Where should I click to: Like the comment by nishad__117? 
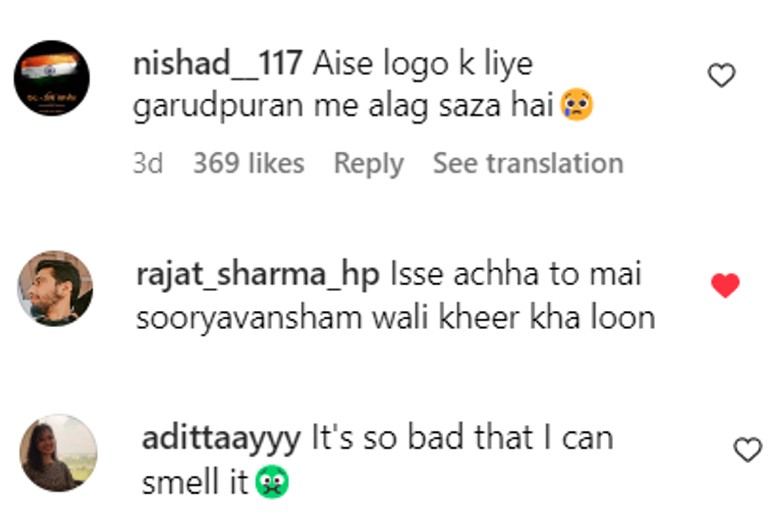721,75
